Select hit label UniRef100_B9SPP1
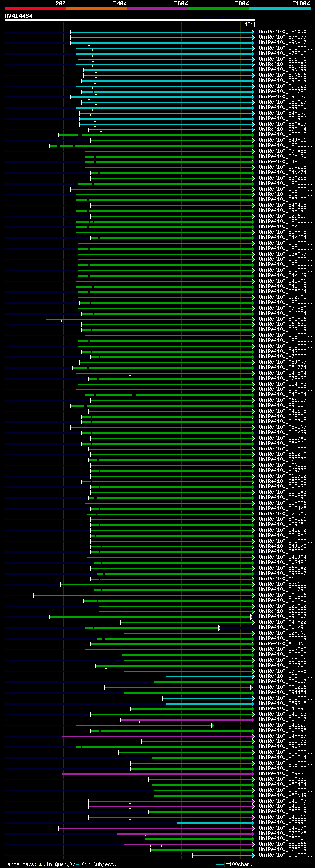Image resolution: width=315 pixels, height=868 pixels. pos(283,59)
